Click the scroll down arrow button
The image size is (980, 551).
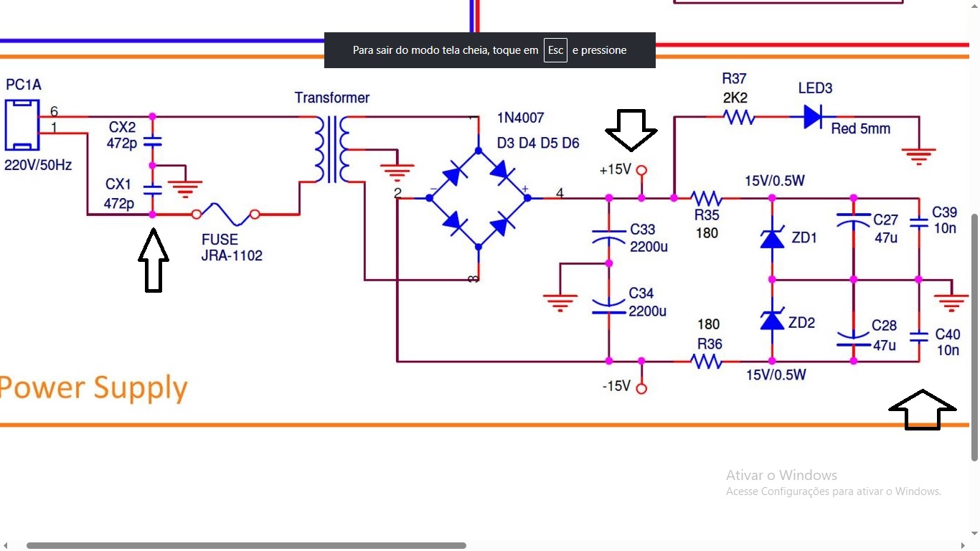974,534
